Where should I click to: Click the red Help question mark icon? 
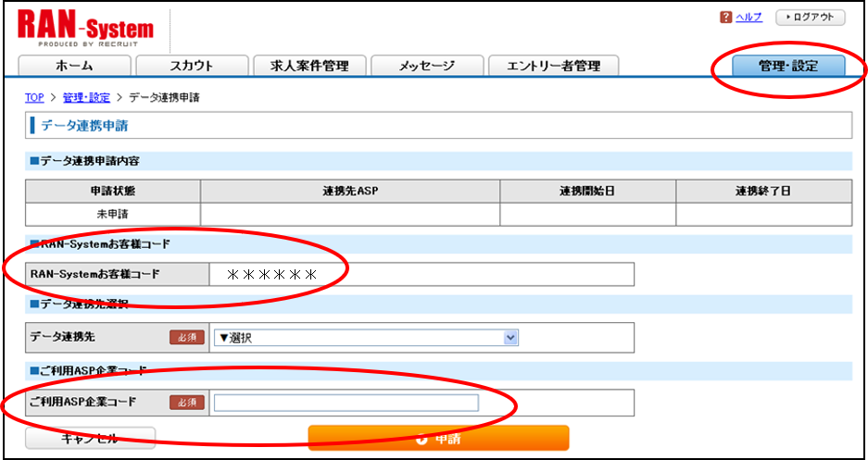click(725, 18)
